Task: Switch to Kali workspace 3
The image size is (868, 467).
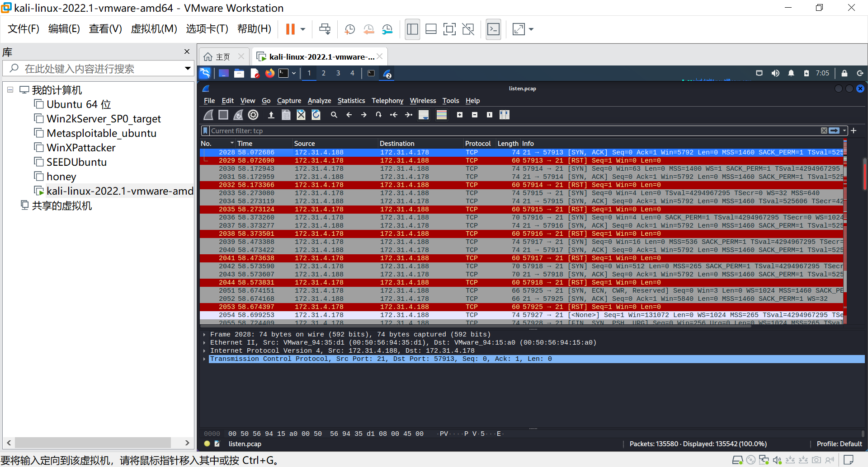Action: click(338, 73)
